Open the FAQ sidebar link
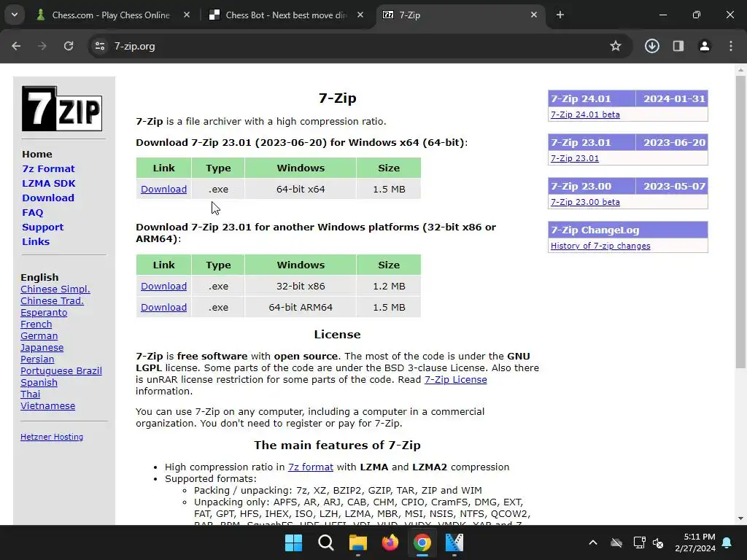The height and width of the screenshot is (560, 747). (32, 213)
